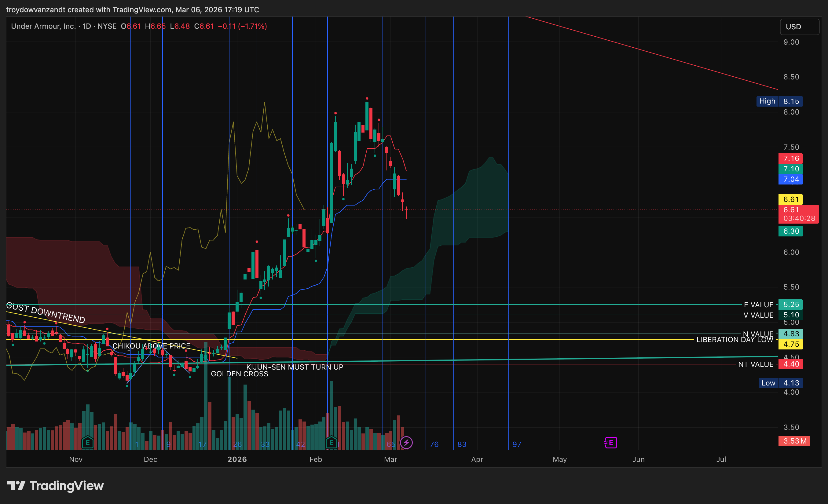Click the Apr label on time axis
This screenshot has height=504, width=828.
477,459
